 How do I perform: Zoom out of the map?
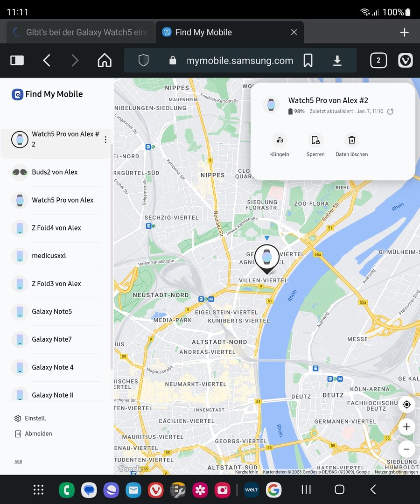406,449
